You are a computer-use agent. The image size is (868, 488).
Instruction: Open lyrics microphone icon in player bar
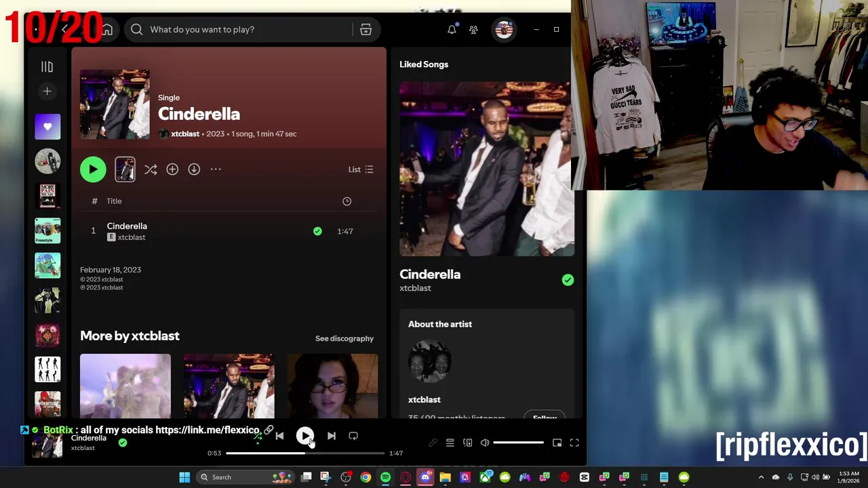click(x=433, y=443)
